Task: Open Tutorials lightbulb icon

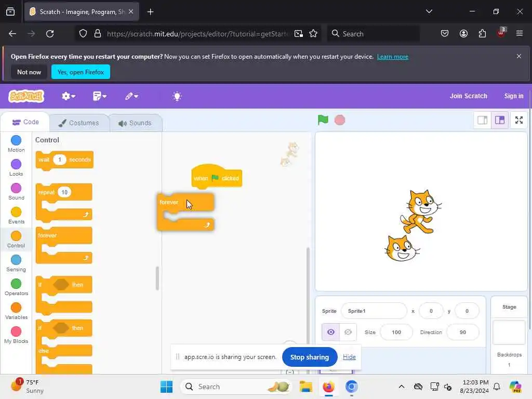Action: (177, 96)
